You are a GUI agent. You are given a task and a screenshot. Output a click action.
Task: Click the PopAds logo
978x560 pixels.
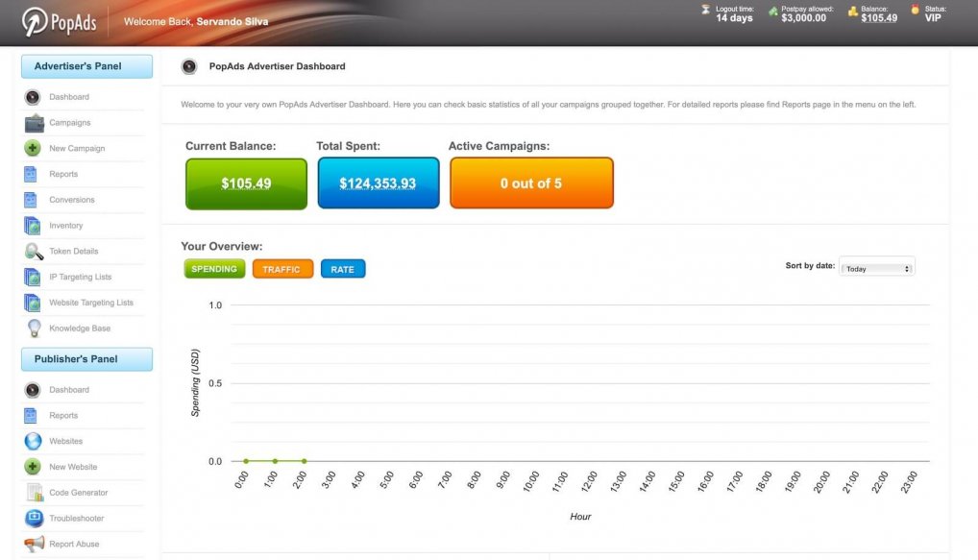[x=60, y=22]
